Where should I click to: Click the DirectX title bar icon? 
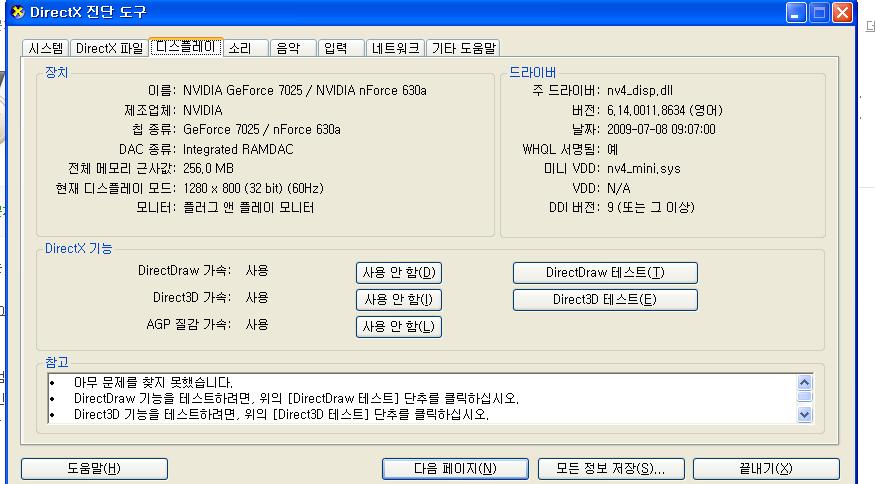pyautogui.click(x=18, y=12)
